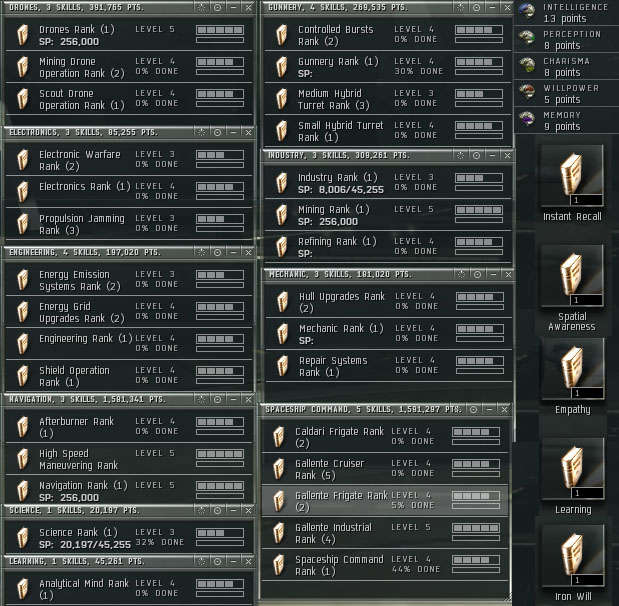
Task: Collapse the Drones skill group window
Action: (x=233, y=8)
